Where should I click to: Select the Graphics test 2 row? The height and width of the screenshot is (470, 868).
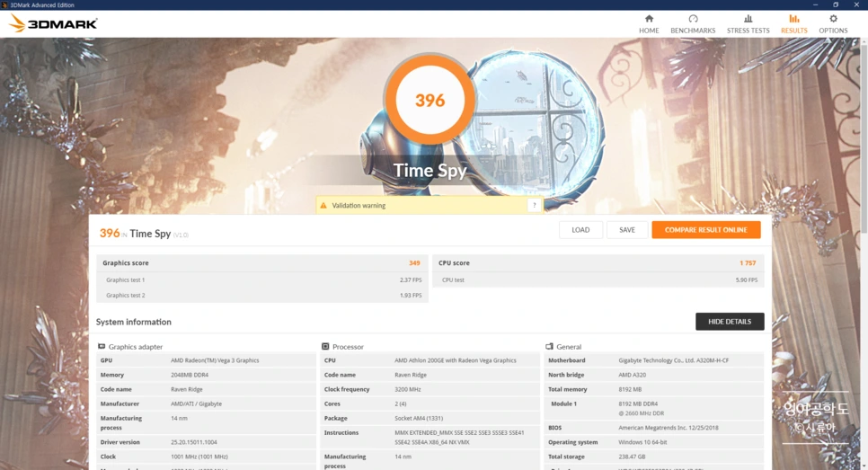click(x=262, y=295)
